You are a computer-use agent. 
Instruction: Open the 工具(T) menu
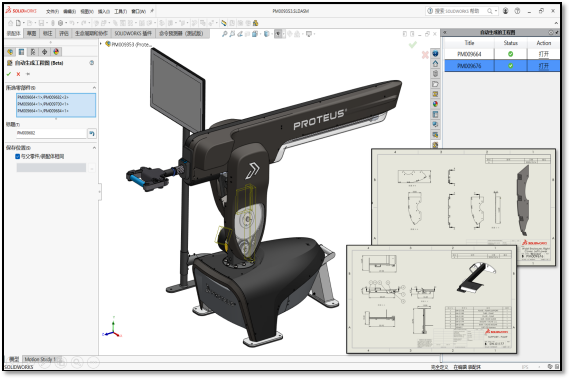(121, 12)
